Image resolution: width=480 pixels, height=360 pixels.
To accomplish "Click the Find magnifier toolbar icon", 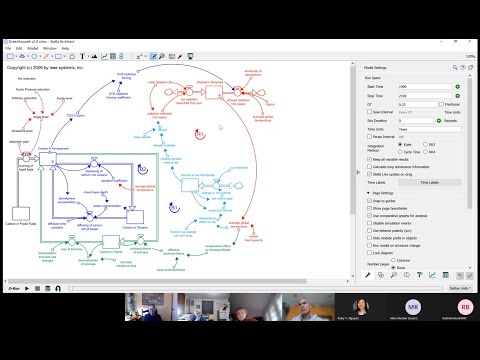I will [162, 56].
